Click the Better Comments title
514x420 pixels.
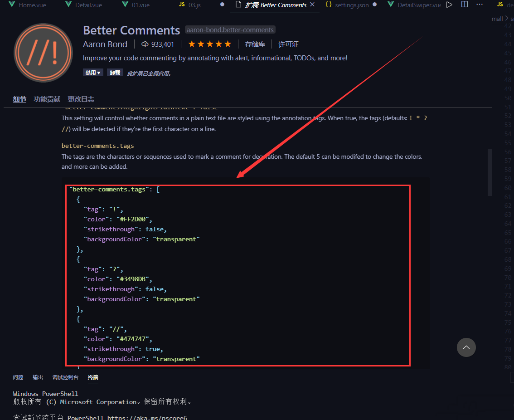[x=131, y=30]
